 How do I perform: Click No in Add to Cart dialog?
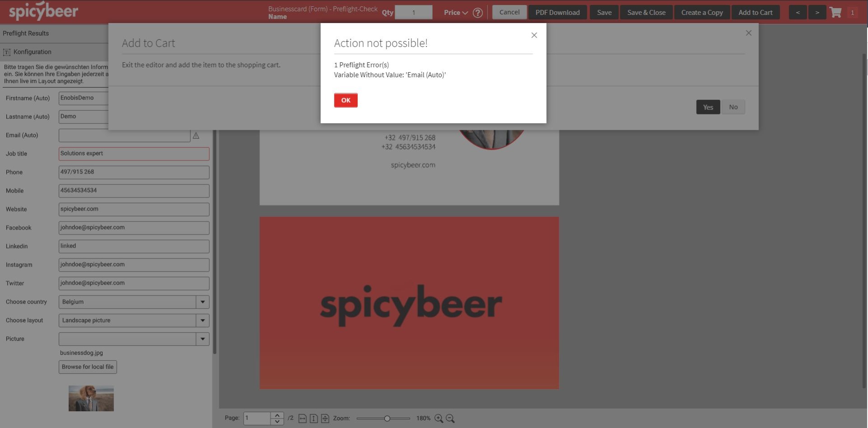coord(733,107)
